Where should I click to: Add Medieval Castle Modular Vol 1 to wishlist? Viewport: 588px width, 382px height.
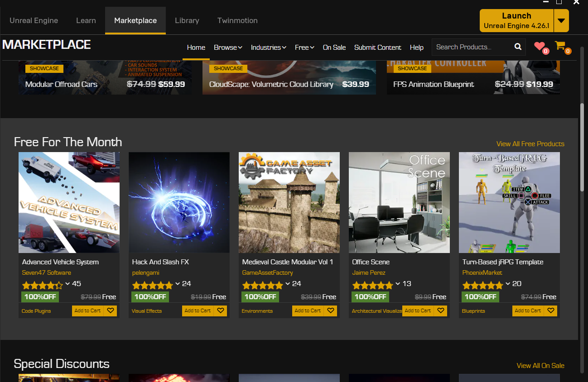coord(331,311)
